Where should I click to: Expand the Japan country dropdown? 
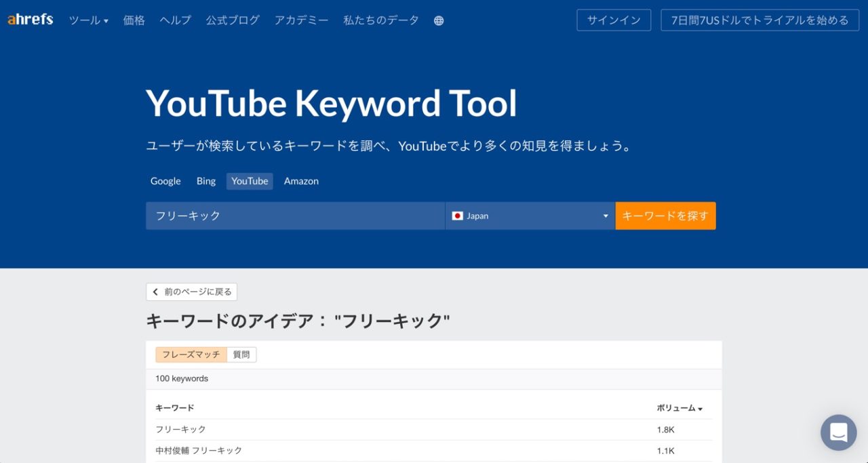604,216
